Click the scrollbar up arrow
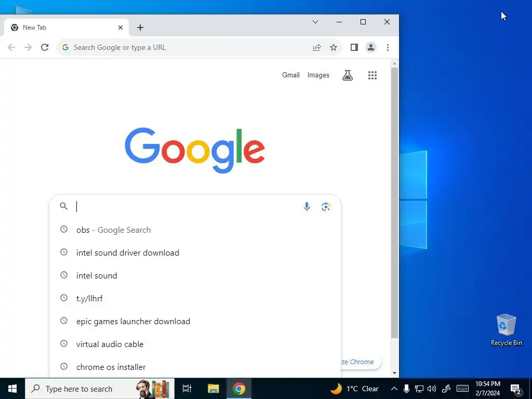This screenshot has height=399, width=532. pos(395,63)
